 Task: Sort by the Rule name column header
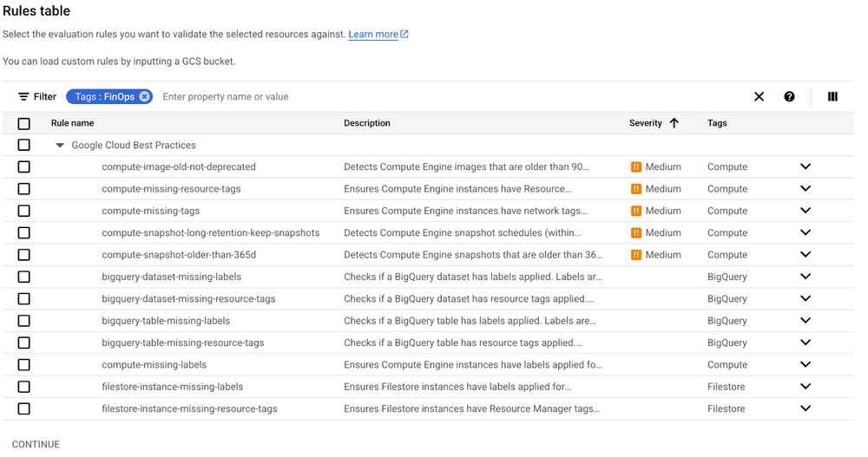coord(72,123)
